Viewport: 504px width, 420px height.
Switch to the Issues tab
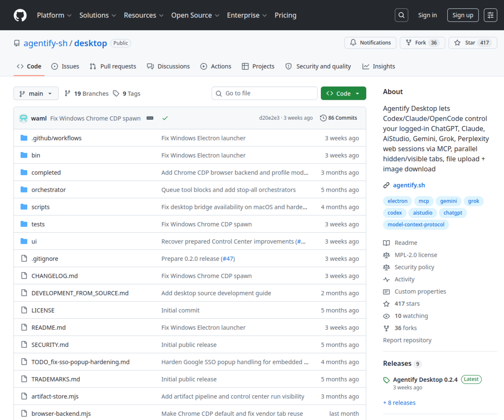[65, 66]
